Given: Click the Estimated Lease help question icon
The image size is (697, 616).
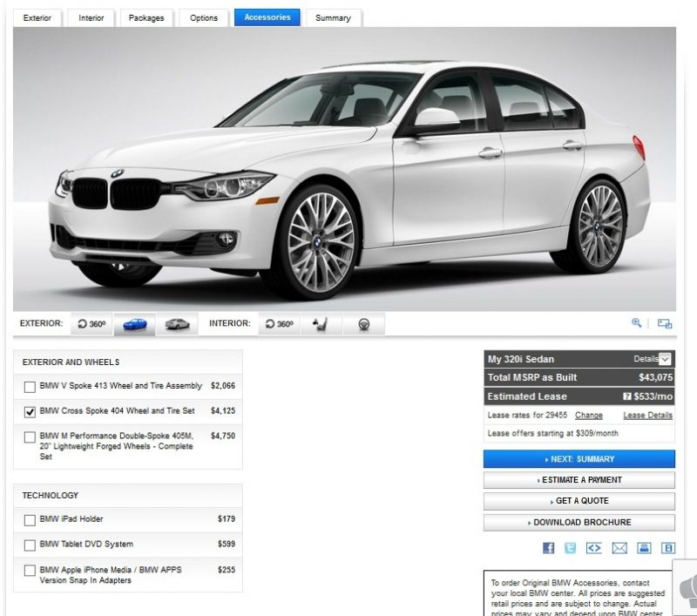Looking at the screenshot, I should [626, 396].
